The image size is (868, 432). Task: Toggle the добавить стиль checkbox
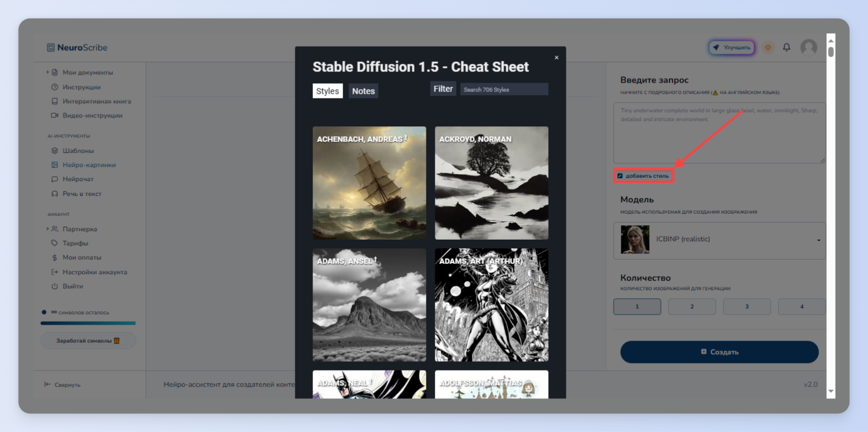click(620, 176)
